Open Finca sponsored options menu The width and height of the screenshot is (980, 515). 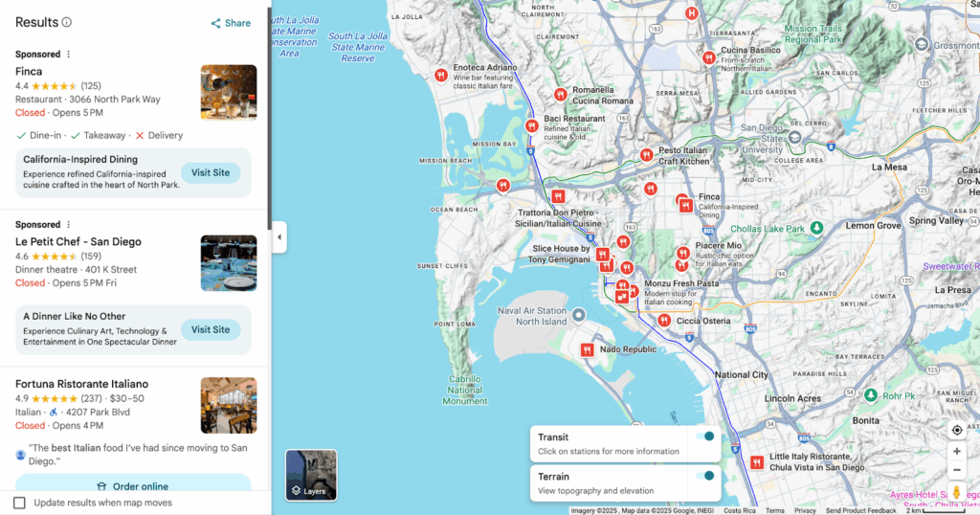[68, 55]
